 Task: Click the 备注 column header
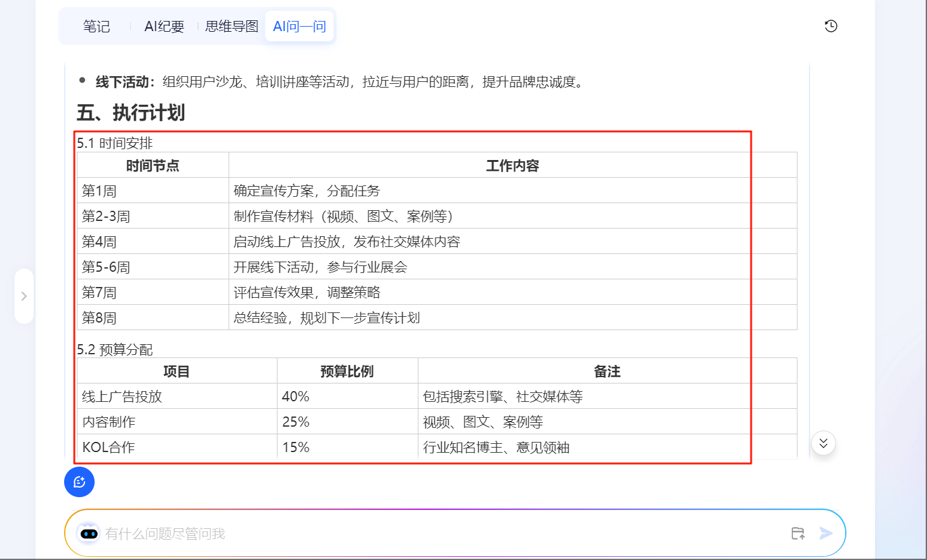pos(606,371)
